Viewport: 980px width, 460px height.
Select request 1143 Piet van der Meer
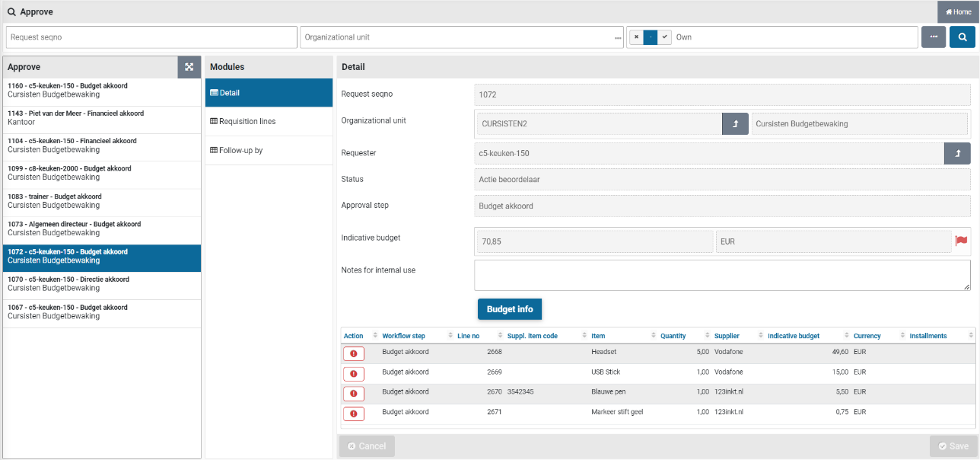[101, 118]
